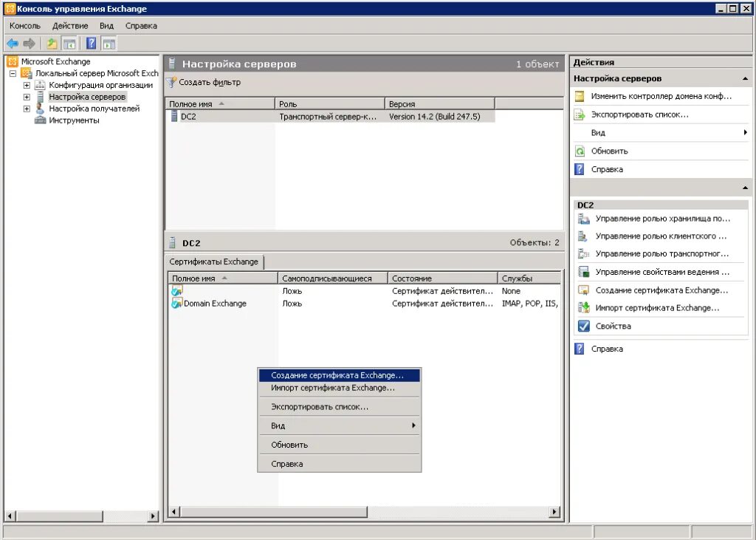Click Импорт сертификата Exchange icon in actions

pos(584,308)
